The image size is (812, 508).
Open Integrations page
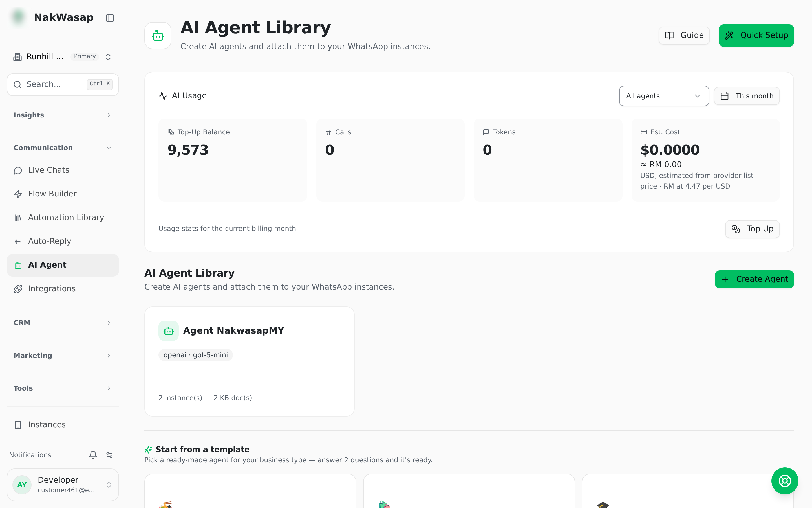63,289
